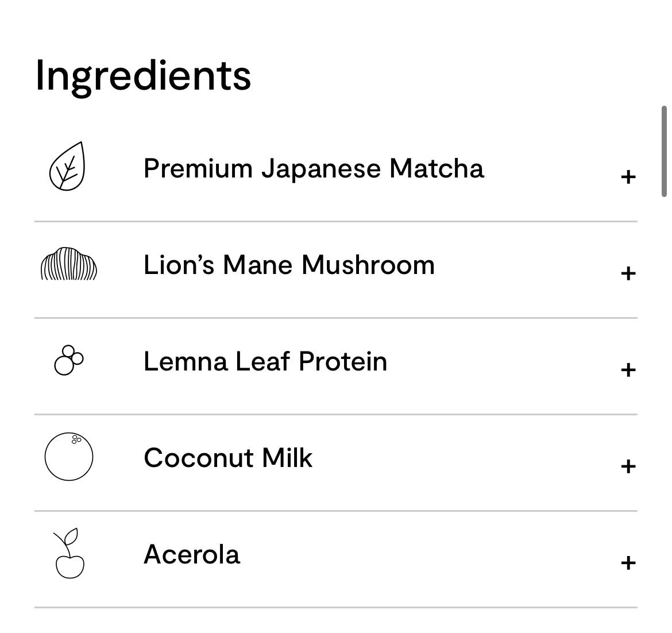The height and width of the screenshot is (633, 672).
Task: Click the vertical scrollbar thumb
Action: click(665, 152)
